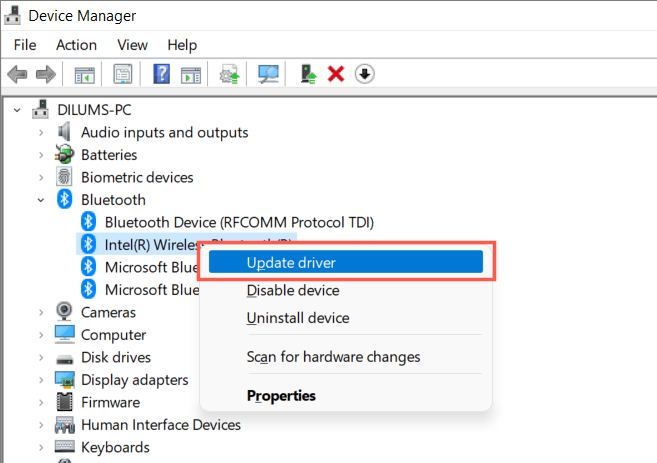Select Disable device in context menu
The height and width of the screenshot is (463, 657).
[x=293, y=290]
